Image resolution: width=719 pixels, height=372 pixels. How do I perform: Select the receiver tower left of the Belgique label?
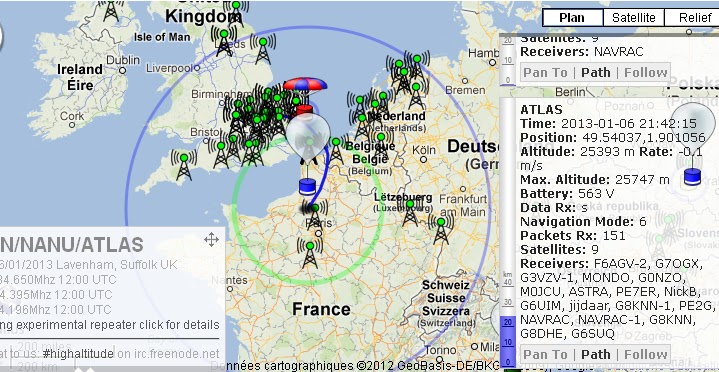coord(336,149)
